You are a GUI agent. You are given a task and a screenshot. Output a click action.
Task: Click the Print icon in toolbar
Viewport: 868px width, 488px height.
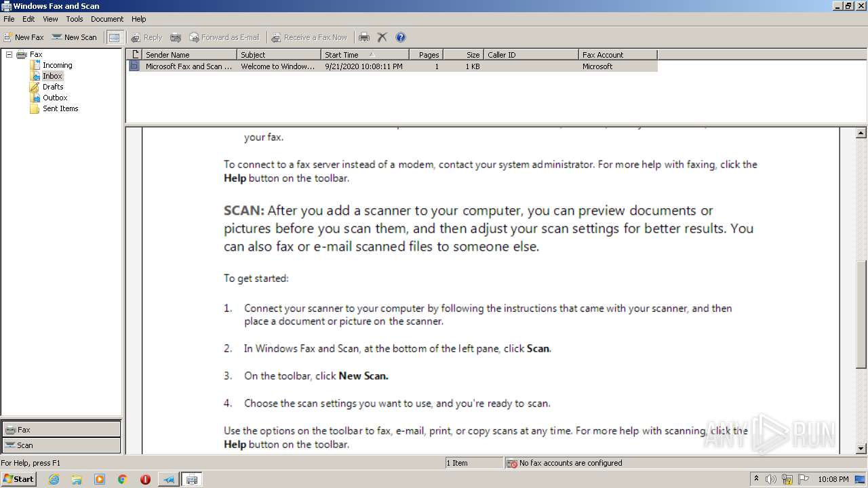pyautogui.click(x=364, y=37)
